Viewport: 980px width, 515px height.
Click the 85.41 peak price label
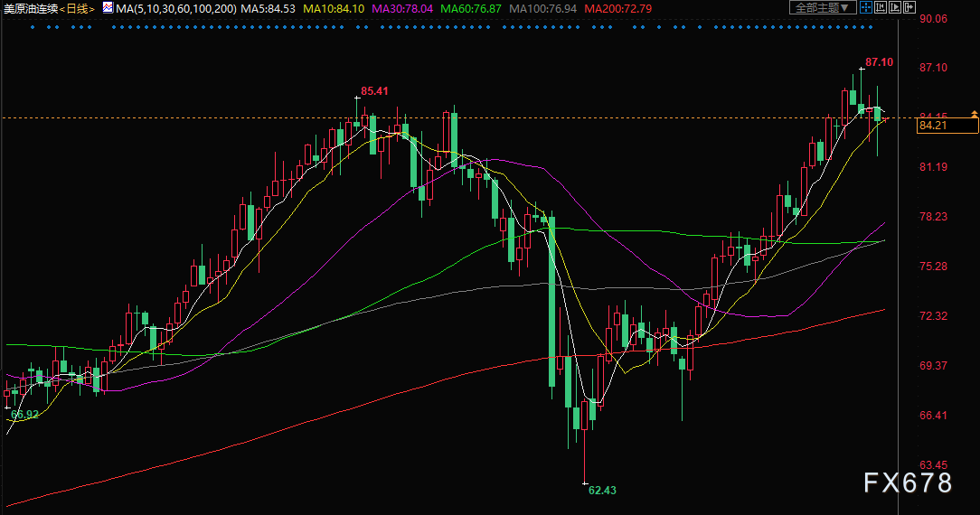(374, 90)
